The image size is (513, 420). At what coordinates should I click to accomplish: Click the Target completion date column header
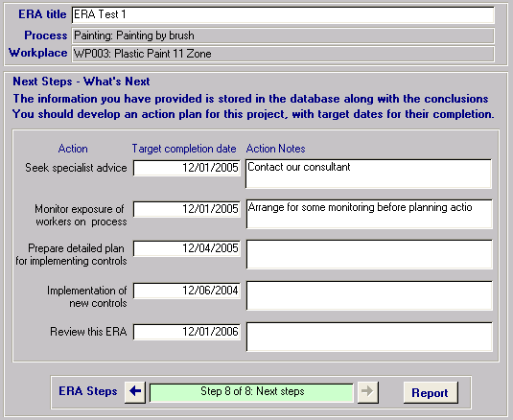pyautogui.click(x=184, y=149)
